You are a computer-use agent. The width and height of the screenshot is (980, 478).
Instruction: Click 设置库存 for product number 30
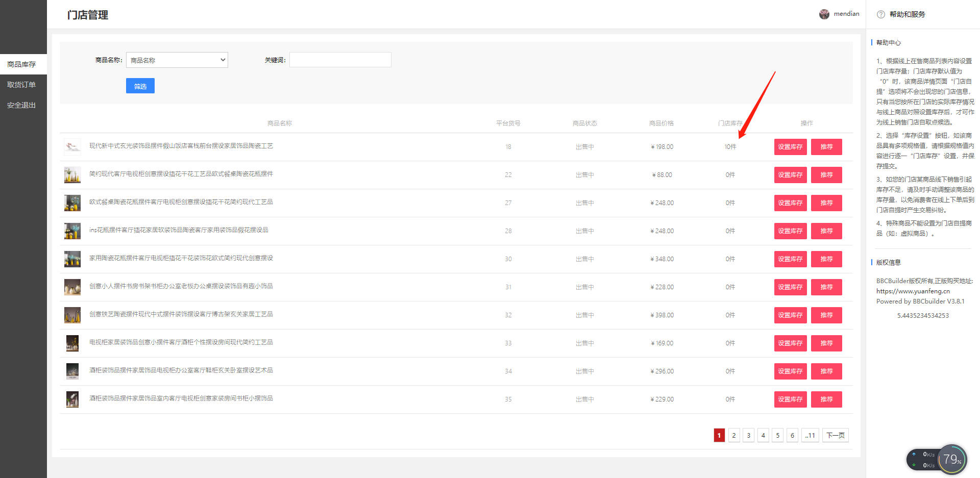pyautogui.click(x=791, y=259)
